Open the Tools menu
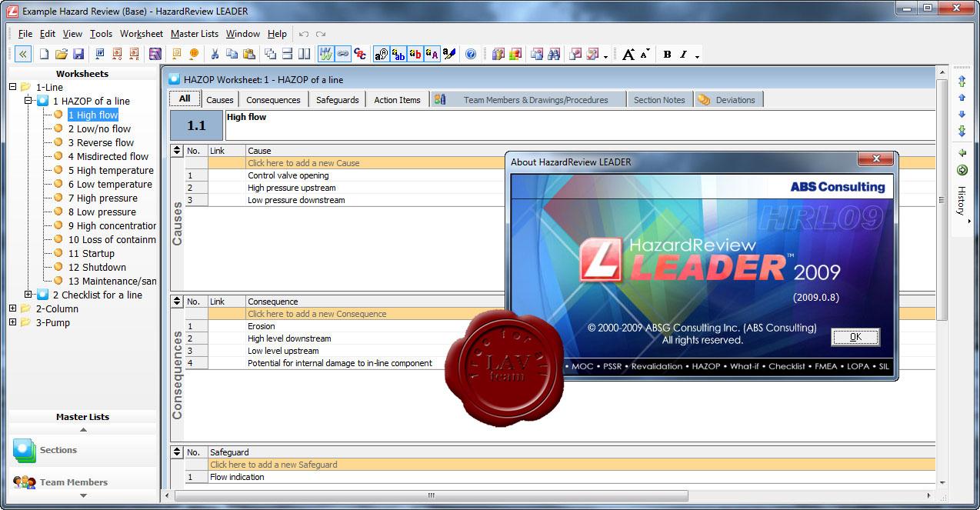 (101, 34)
